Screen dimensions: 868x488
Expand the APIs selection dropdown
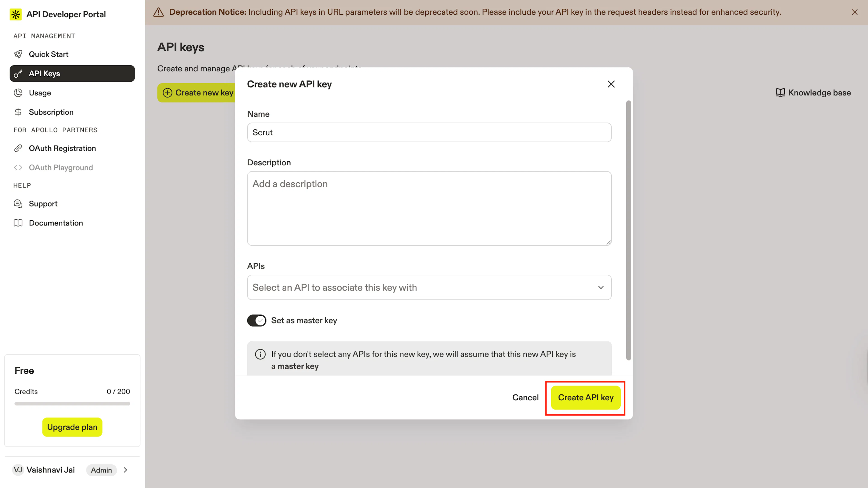point(429,287)
